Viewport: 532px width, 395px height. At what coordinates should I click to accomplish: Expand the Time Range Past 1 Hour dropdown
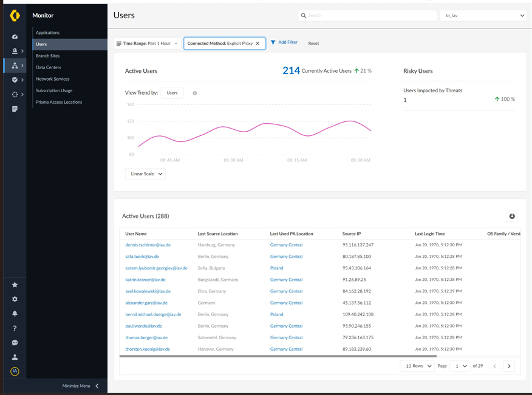[147, 44]
